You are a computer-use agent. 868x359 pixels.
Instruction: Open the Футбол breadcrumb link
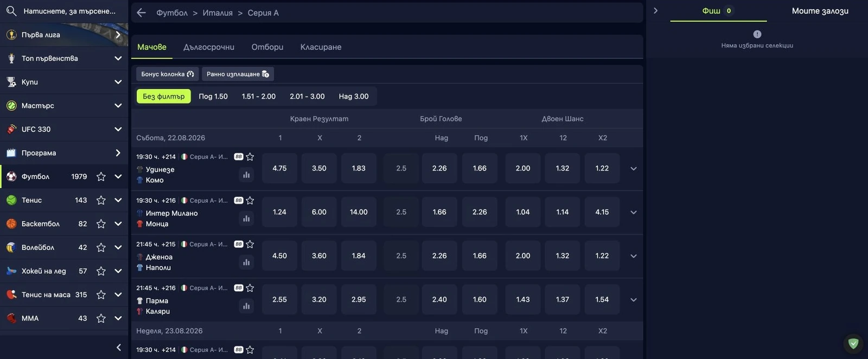[172, 12]
